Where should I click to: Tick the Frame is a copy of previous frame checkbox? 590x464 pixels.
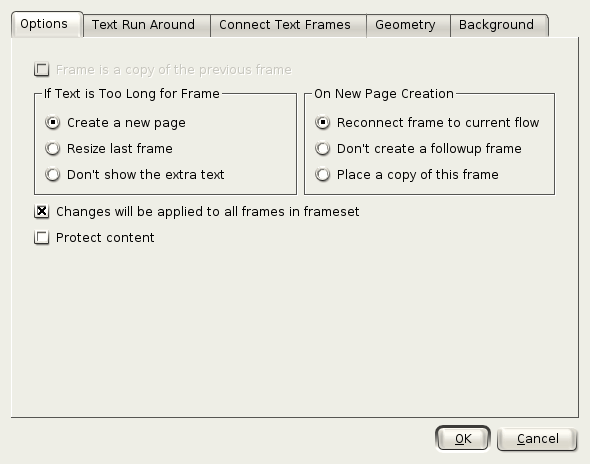tap(41, 70)
